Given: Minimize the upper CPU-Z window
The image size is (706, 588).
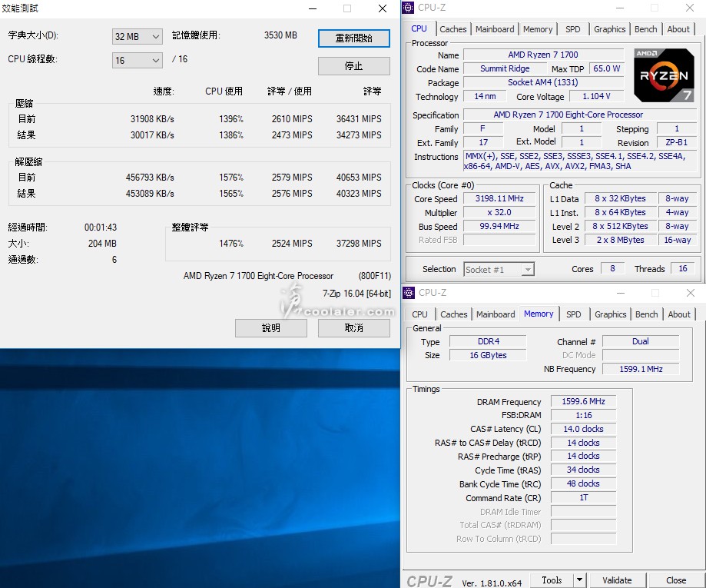Looking at the screenshot, I should [620, 8].
